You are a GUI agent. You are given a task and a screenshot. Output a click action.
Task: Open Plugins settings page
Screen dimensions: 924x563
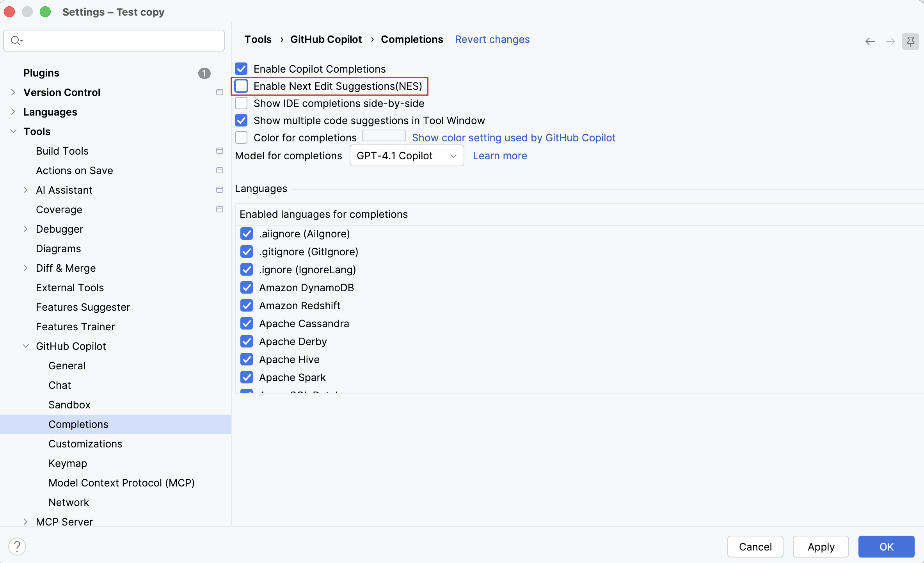pyautogui.click(x=41, y=73)
